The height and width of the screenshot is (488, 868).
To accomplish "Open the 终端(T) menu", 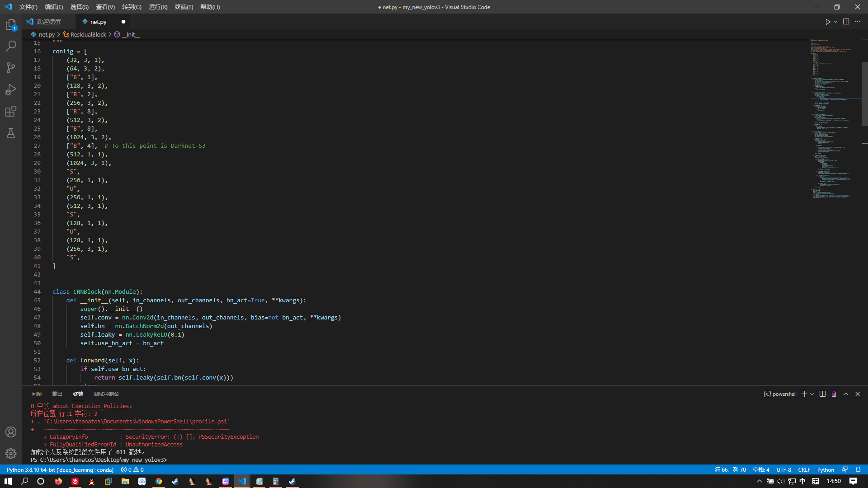I will point(184,7).
